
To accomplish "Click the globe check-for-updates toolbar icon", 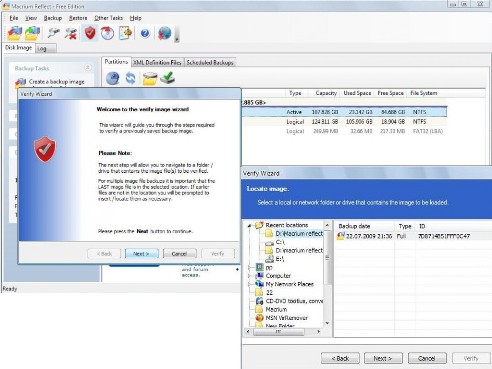I will coord(164,33).
